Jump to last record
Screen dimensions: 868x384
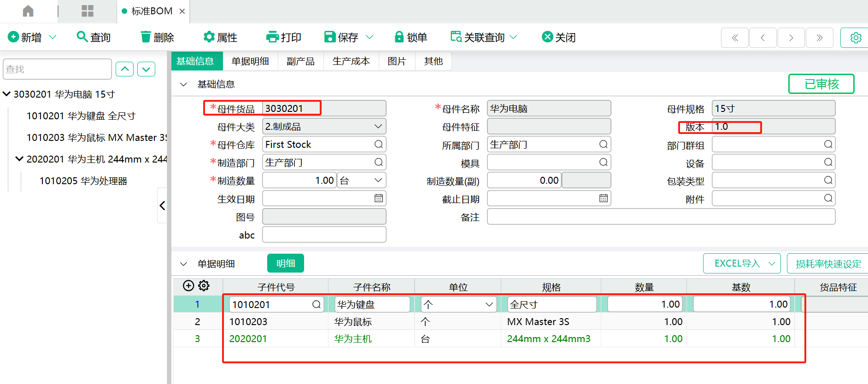pyautogui.click(x=819, y=38)
